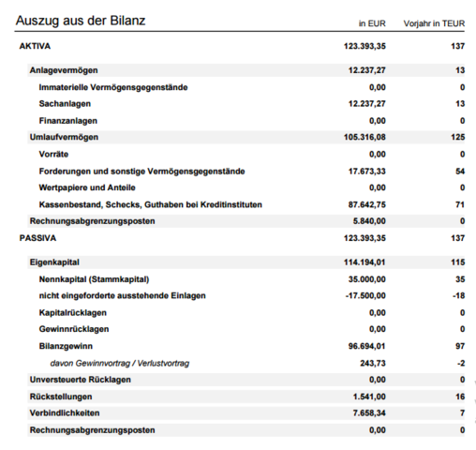
Task: Click Anlagevermögen value 12.237,27
Action: click(367, 70)
